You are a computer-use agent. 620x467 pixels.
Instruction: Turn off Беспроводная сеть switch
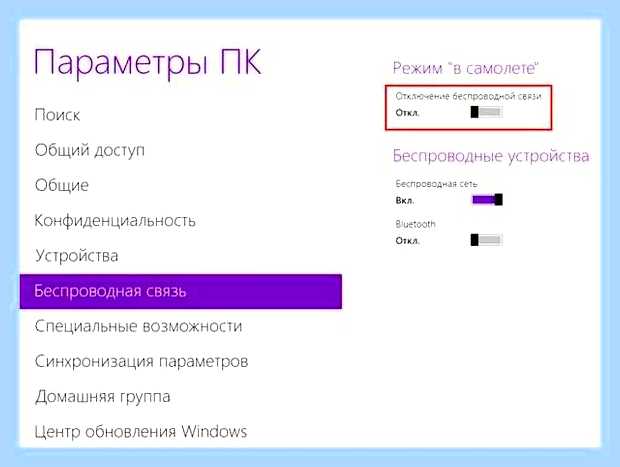pyautogui.click(x=487, y=200)
